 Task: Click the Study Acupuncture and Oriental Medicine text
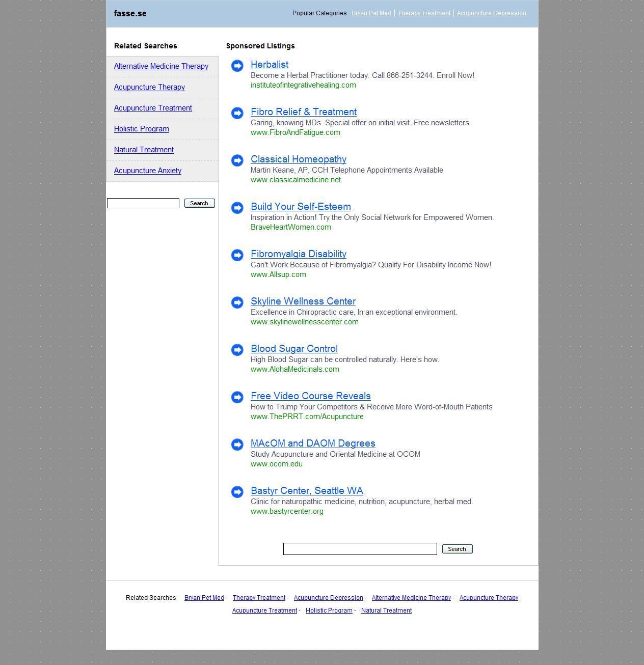coord(335,454)
